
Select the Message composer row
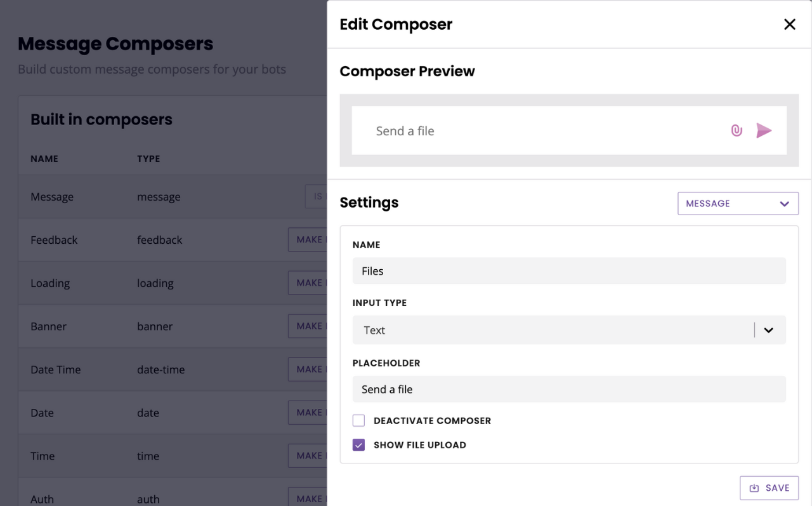tap(173, 197)
